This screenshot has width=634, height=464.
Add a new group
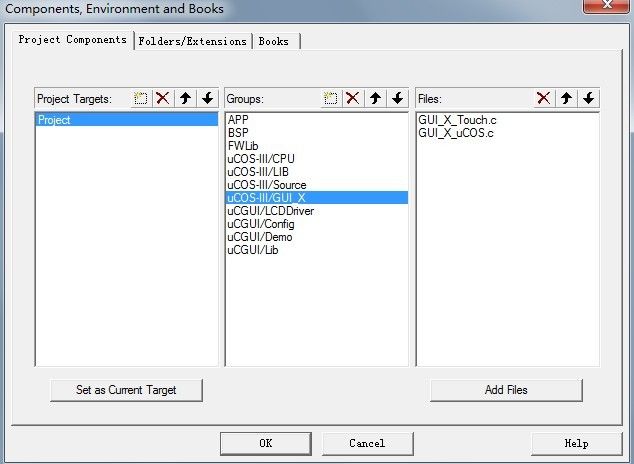tap(331, 98)
